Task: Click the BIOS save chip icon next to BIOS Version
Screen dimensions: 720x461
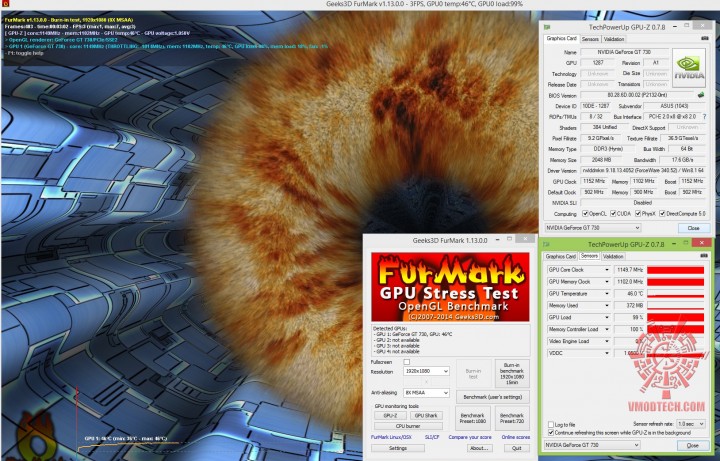Action: tap(701, 95)
